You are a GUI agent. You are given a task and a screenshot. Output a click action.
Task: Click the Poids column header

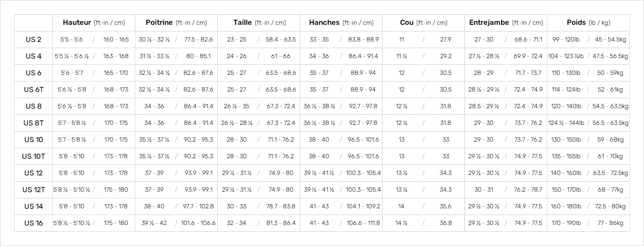[588, 23]
